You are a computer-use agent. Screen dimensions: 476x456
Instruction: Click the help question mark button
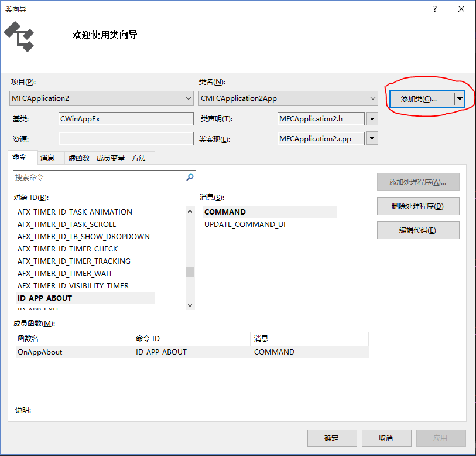coord(435,9)
